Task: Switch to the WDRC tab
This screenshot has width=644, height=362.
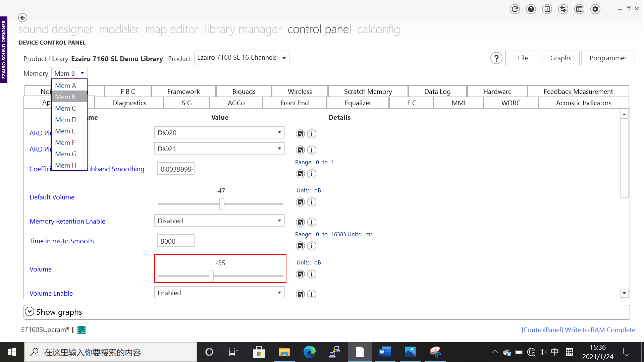Action: click(x=511, y=103)
